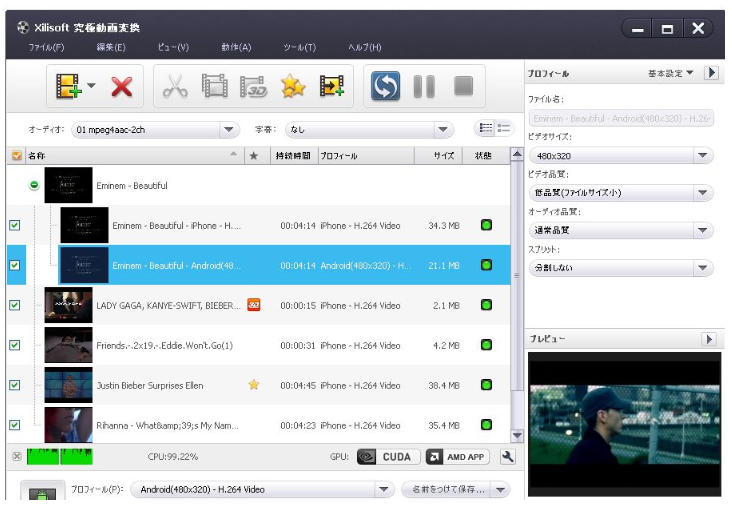This screenshot has height=505, width=732.
Task: Open GPU settings wrench icon
Action: (507, 457)
